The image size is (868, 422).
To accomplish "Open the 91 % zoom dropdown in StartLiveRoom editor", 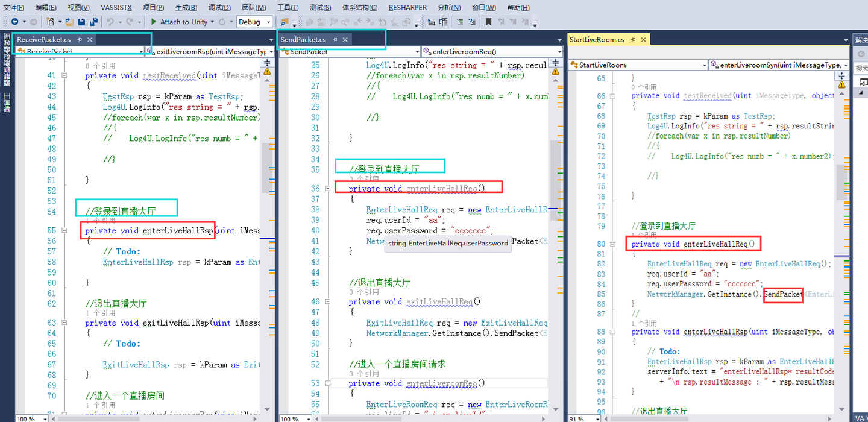I will (597, 418).
